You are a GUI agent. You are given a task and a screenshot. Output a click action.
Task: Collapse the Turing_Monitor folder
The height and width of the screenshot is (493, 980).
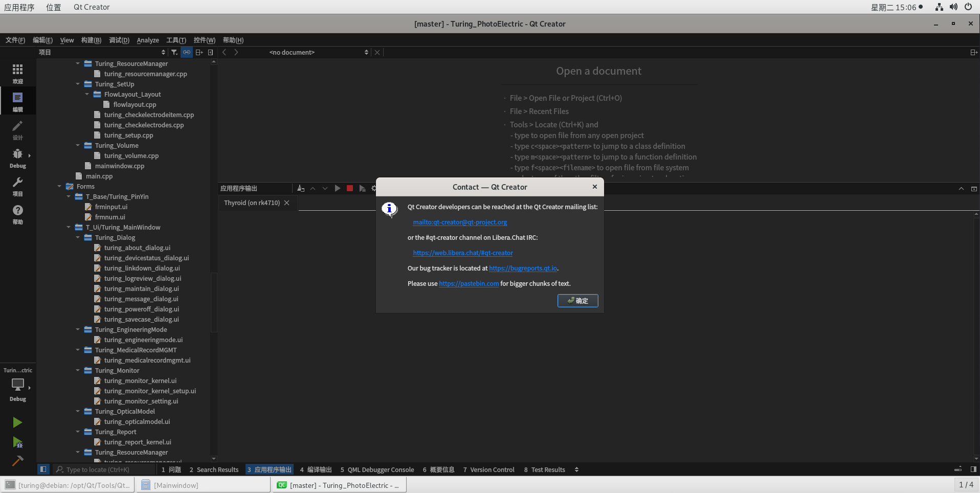tap(78, 370)
